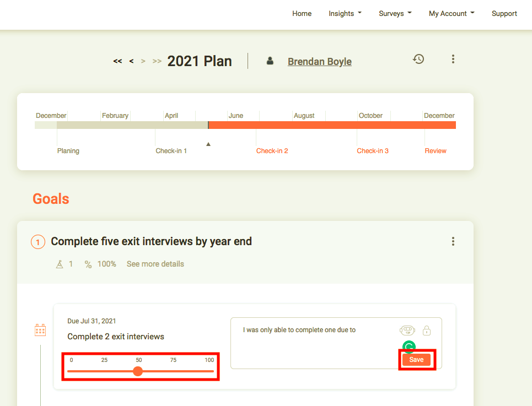Click the calendar icon beside the key result
Image resolution: width=532 pixels, height=406 pixels.
[40, 329]
